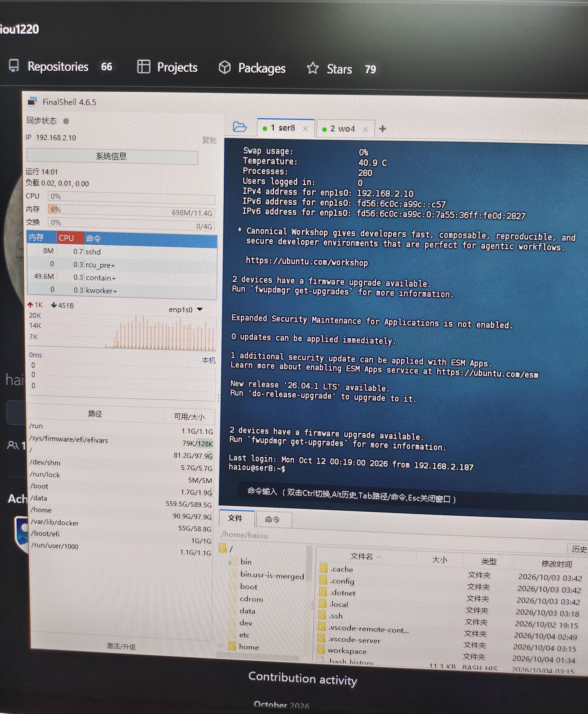Sort processes by 内存 column
Screen dimensions: 588x714
click(x=41, y=237)
